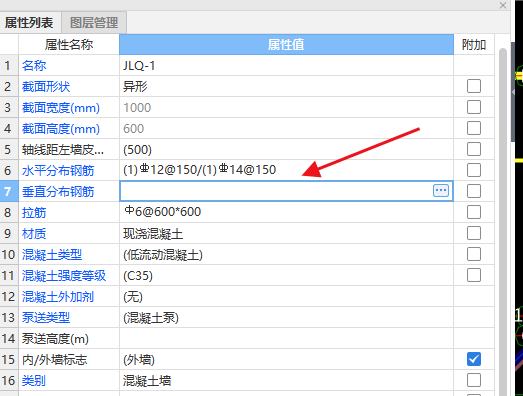The height and width of the screenshot is (396, 523).
Task: Select the (无) value cell
Action: click(x=286, y=297)
